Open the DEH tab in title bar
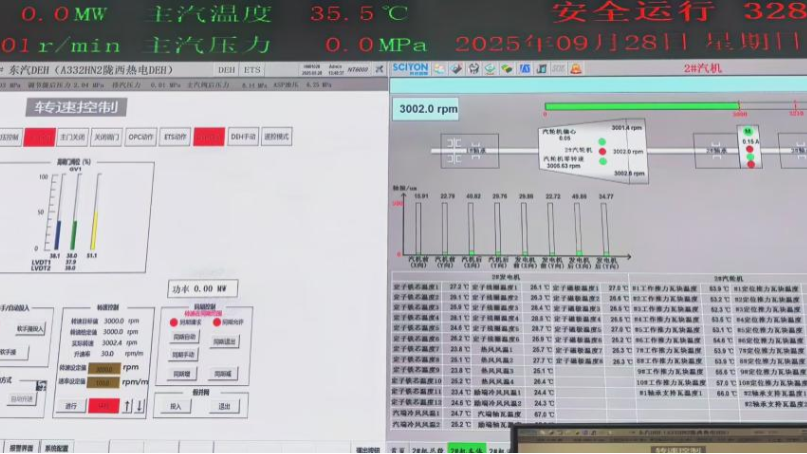Screen dimensions: 807x454 tap(227, 70)
